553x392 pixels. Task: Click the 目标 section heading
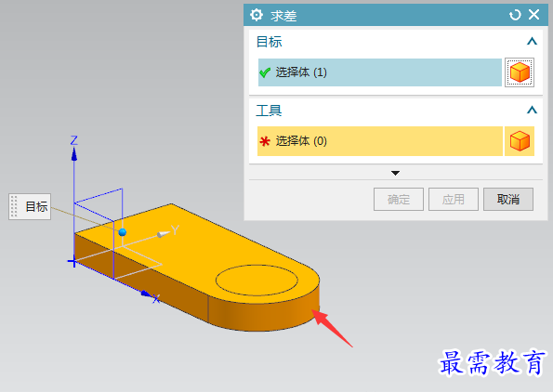(x=270, y=42)
